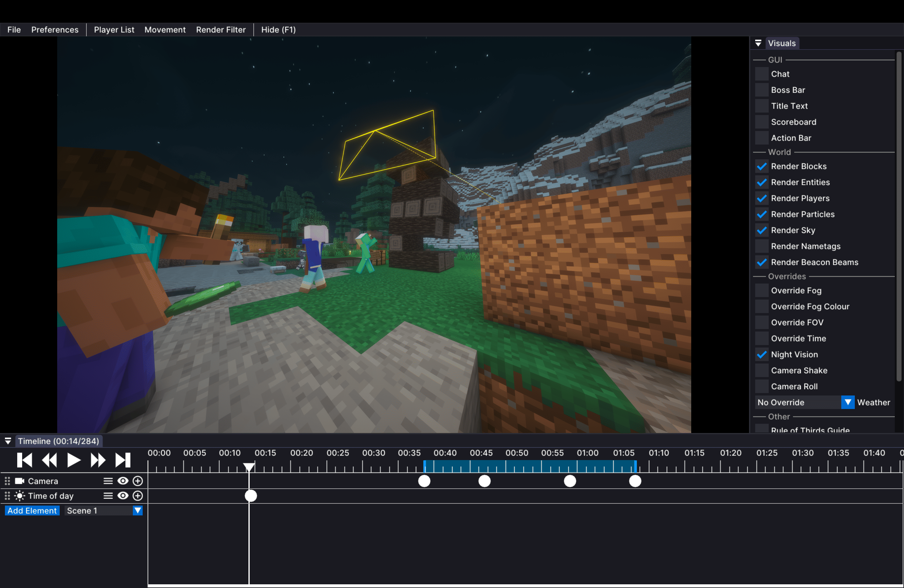Uncheck Render Sky
Screen dimensions: 904x588
(x=762, y=230)
